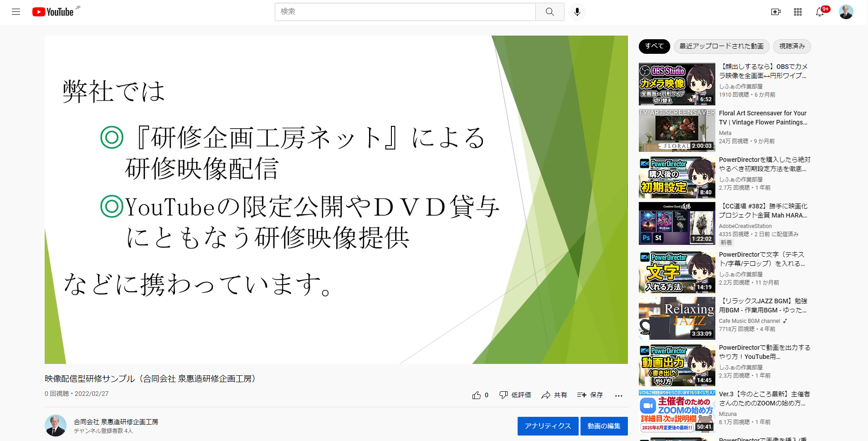Open channel avatar of 泉惠造研修企画工房
The height and width of the screenshot is (441, 868).
coord(56,425)
